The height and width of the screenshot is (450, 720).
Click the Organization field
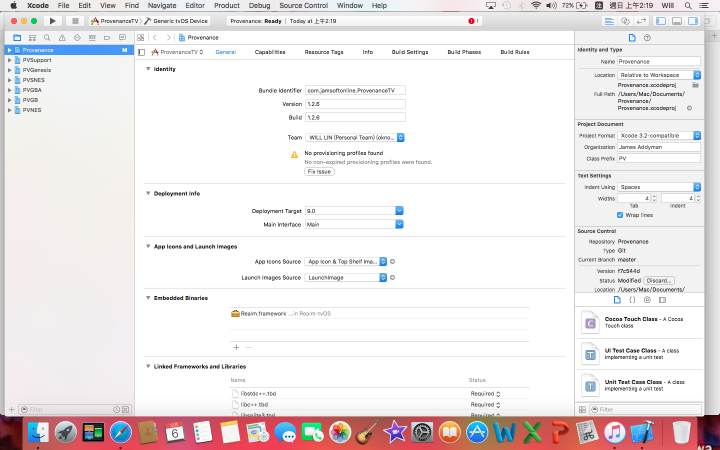click(x=659, y=147)
